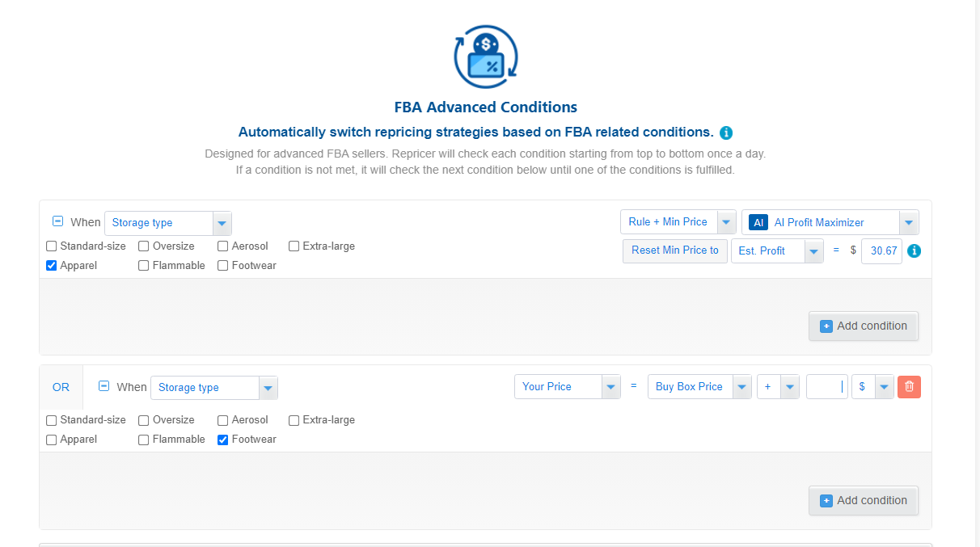
Task: Open the Est. Profit dropdown
Action: 777,250
